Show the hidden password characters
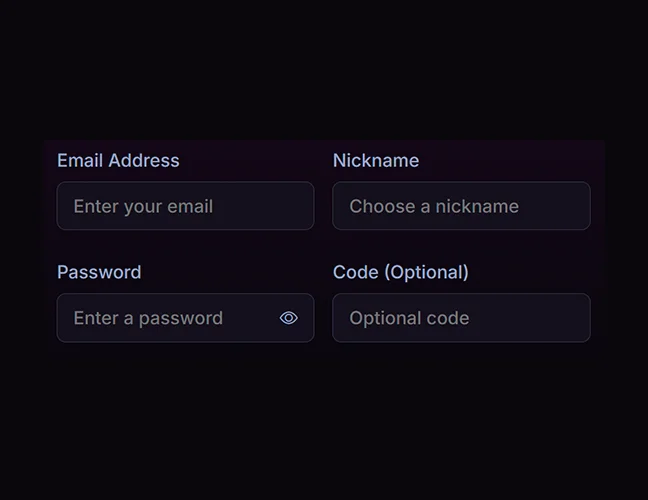Screen dimensions: 648x500 pyautogui.click(x=289, y=318)
